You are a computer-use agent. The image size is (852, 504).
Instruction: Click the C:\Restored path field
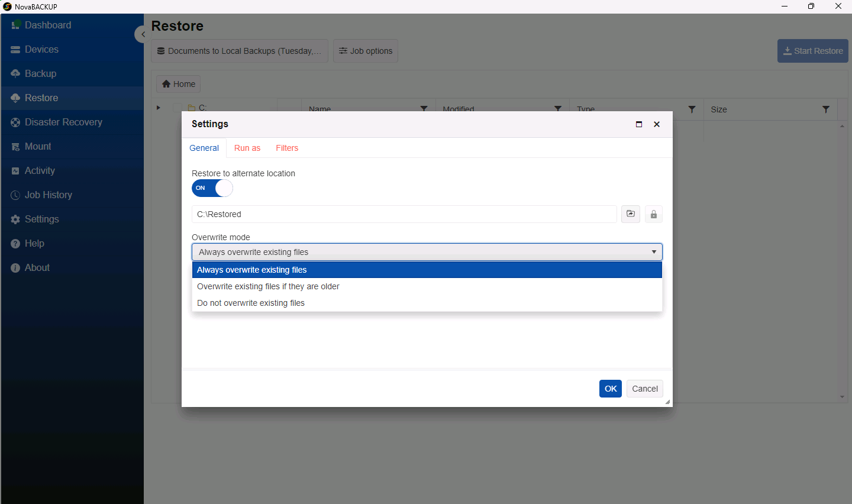click(404, 214)
